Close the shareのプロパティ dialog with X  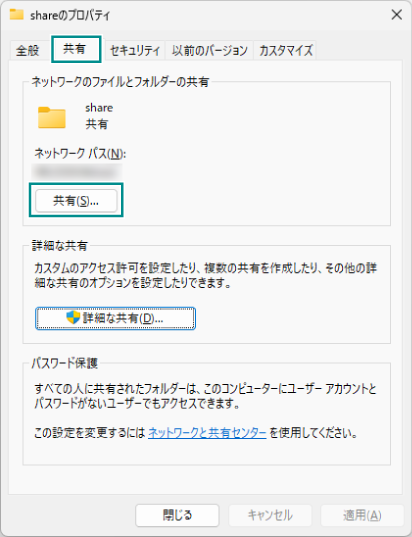[x=397, y=15]
